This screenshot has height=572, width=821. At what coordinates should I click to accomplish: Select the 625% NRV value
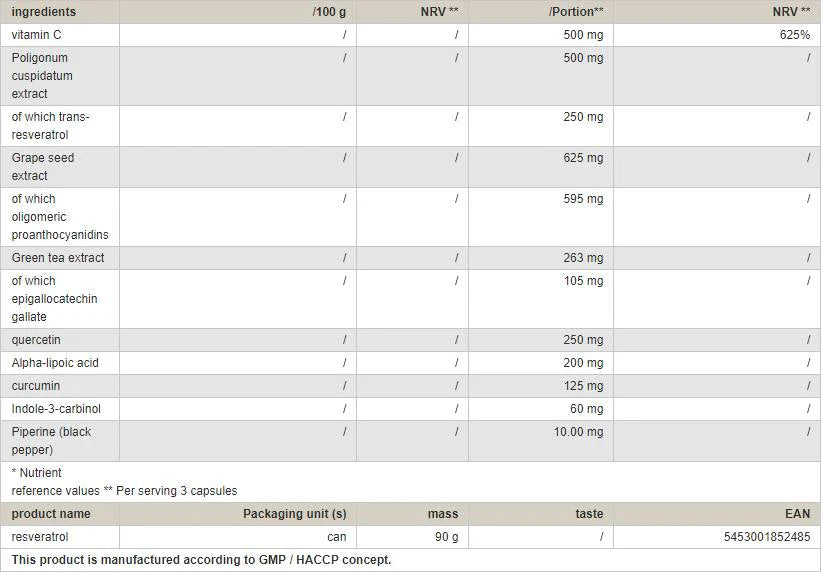coord(795,35)
